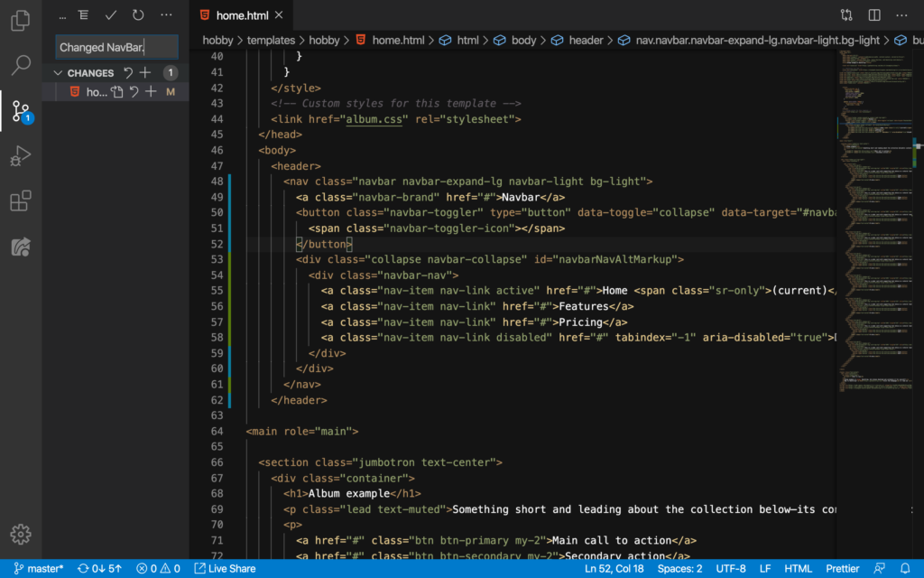Click the navbarNavAltMarkup id on line 53

pos(614,259)
